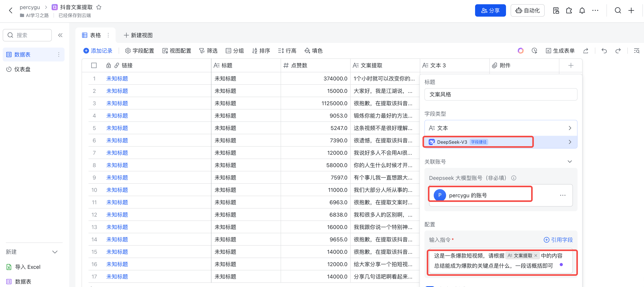The image size is (644, 287).
Task: Open the percygu account's more options dots
Action: point(563,195)
